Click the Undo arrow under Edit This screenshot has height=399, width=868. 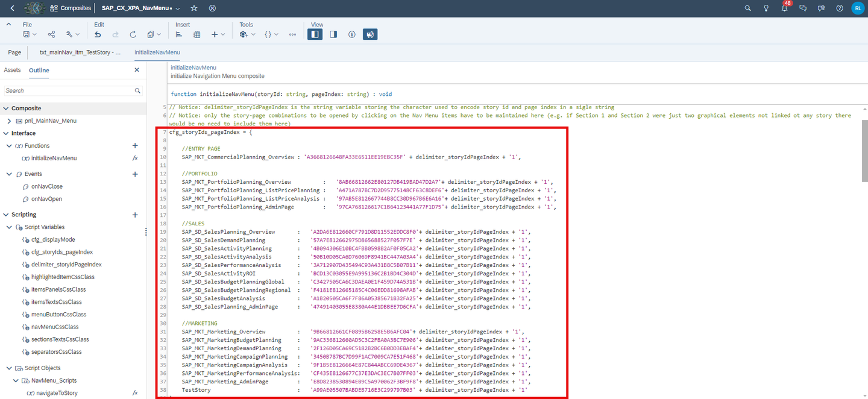pos(98,34)
